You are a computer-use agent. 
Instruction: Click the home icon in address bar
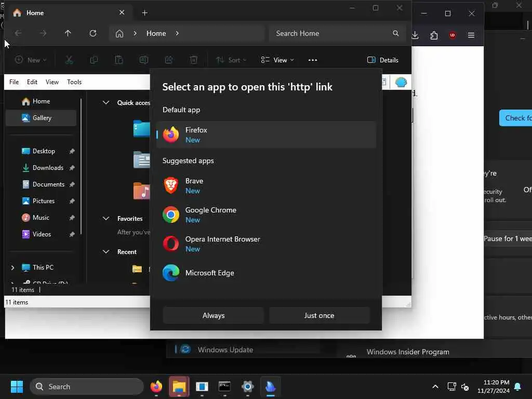click(119, 33)
